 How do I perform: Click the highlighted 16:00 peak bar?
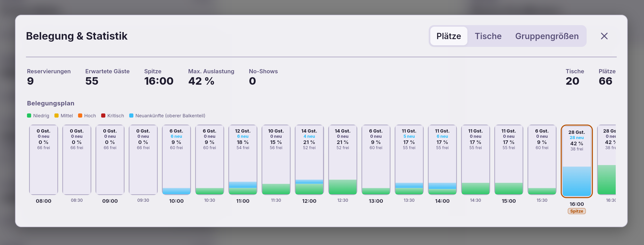point(577,161)
